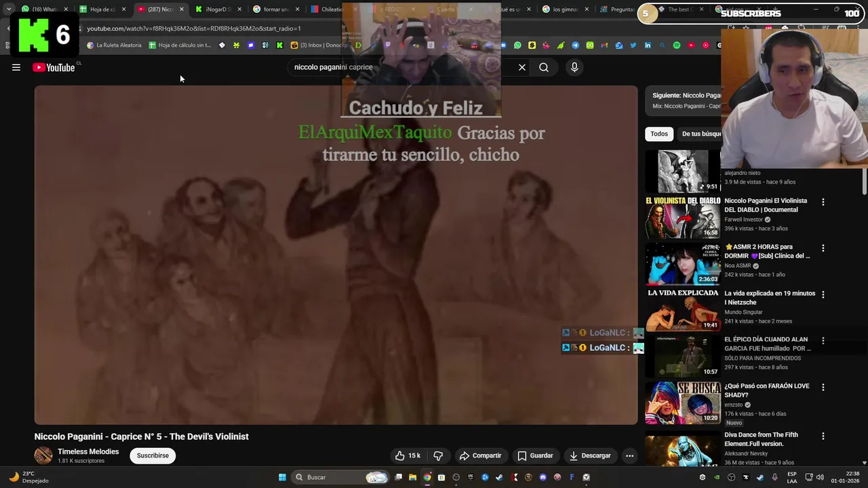Open the Alan Garcia 10:57 video thumbnail
The width and height of the screenshot is (868, 488).
coord(682,356)
